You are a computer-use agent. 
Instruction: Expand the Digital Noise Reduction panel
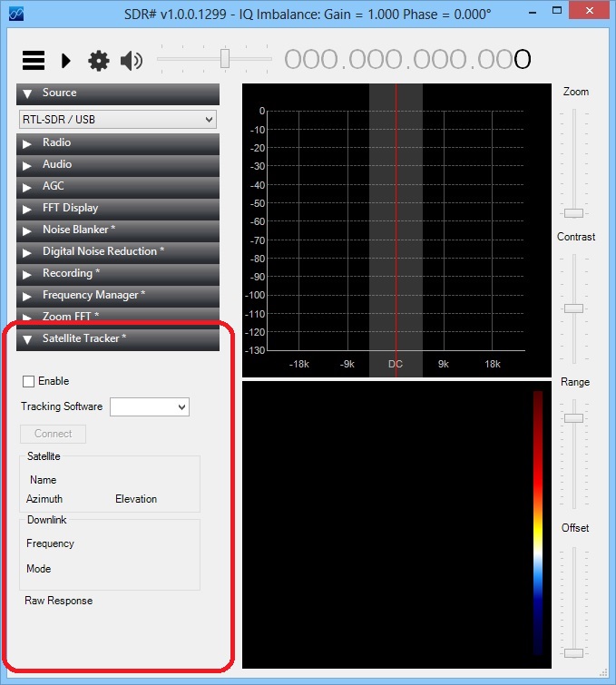(x=118, y=253)
